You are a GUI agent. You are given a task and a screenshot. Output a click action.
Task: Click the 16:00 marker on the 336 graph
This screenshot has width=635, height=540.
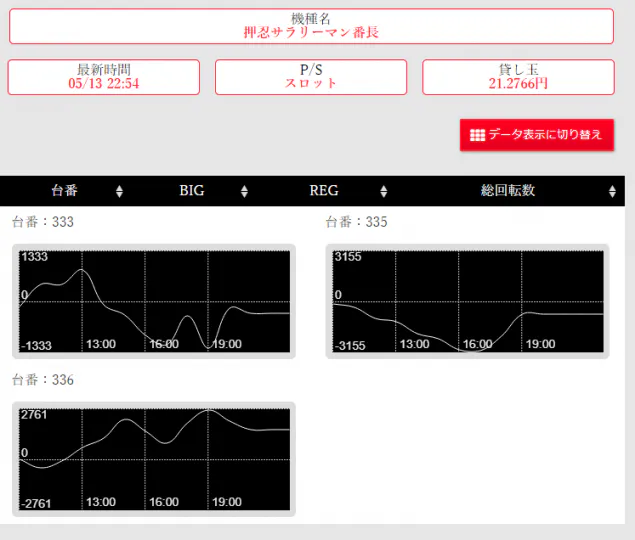coord(164,502)
